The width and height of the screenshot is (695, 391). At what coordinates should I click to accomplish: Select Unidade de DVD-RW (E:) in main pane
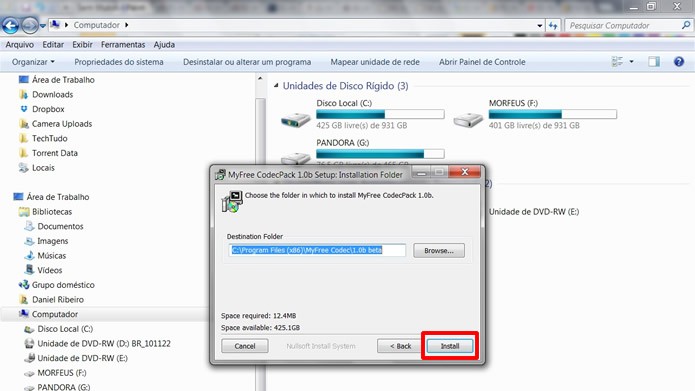tap(534, 211)
